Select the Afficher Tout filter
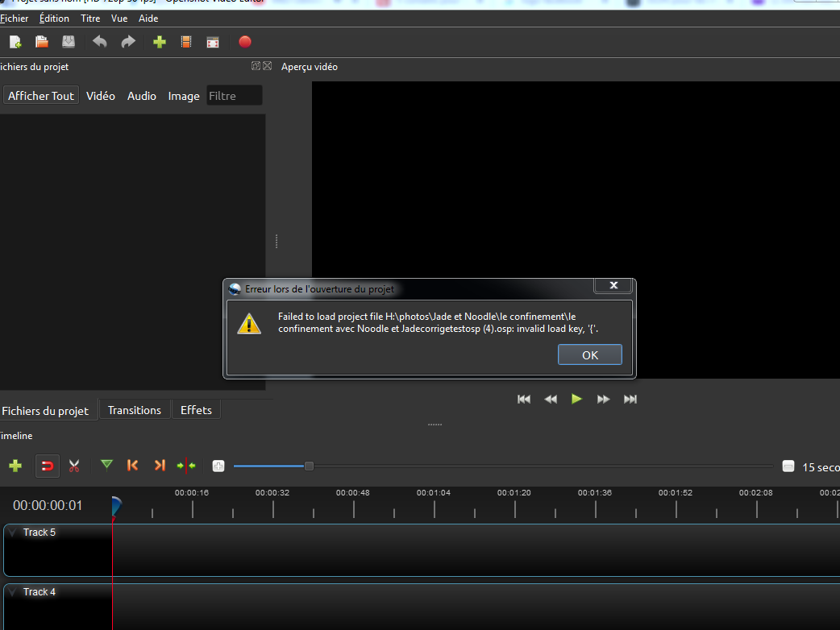 click(41, 96)
